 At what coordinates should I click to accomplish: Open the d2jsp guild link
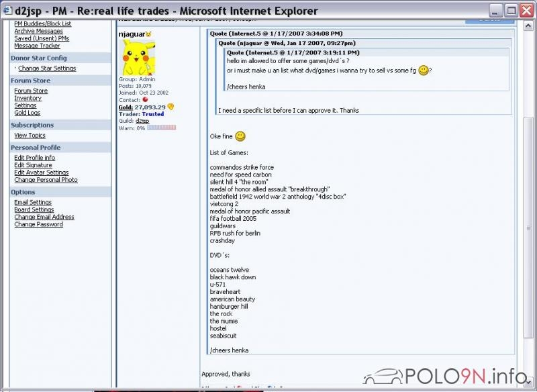pyautogui.click(x=142, y=121)
